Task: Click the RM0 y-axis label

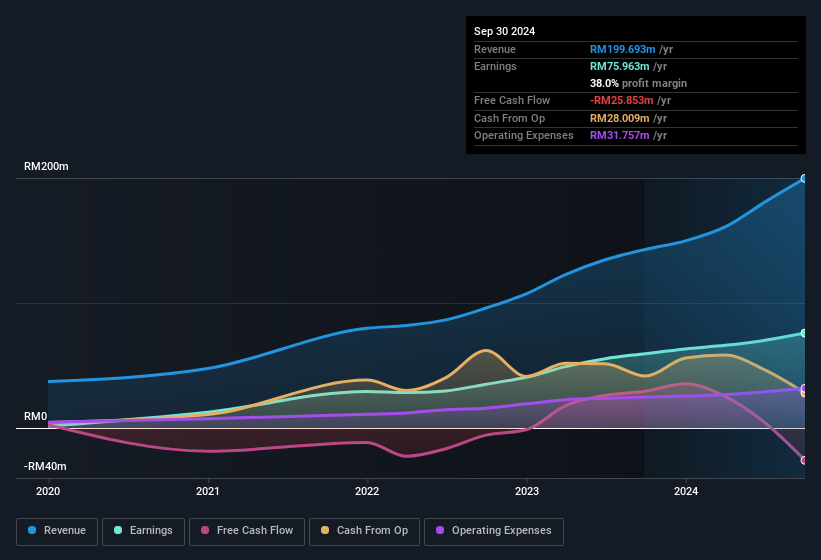Action: [x=36, y=417]
